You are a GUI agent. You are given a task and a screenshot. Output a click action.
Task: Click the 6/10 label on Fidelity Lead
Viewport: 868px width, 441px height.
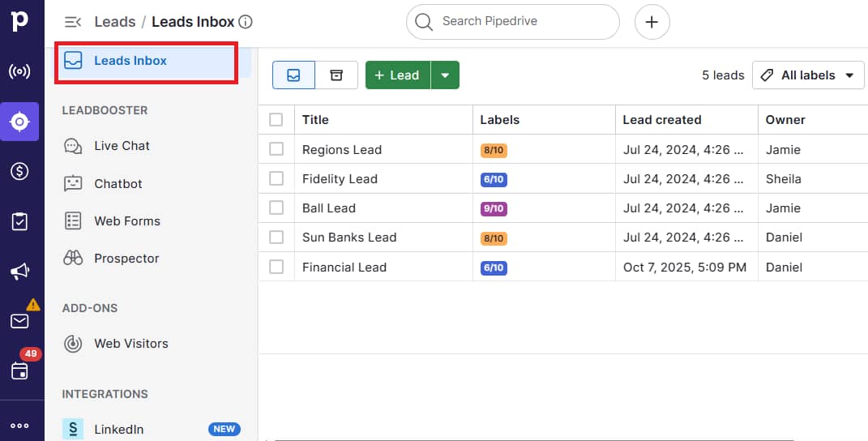click(x=494, y=179)
